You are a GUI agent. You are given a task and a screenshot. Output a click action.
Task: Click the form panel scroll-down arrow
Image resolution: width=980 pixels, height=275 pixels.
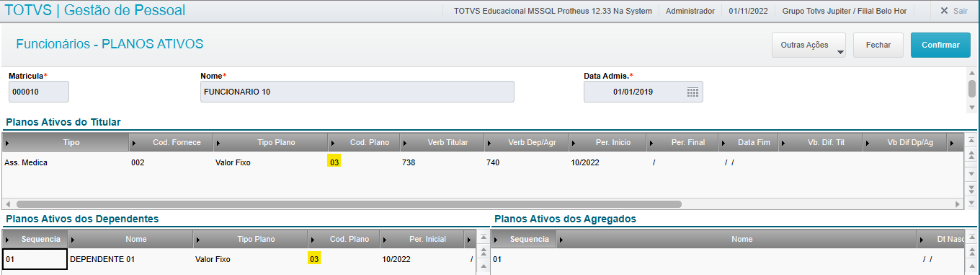972,107
